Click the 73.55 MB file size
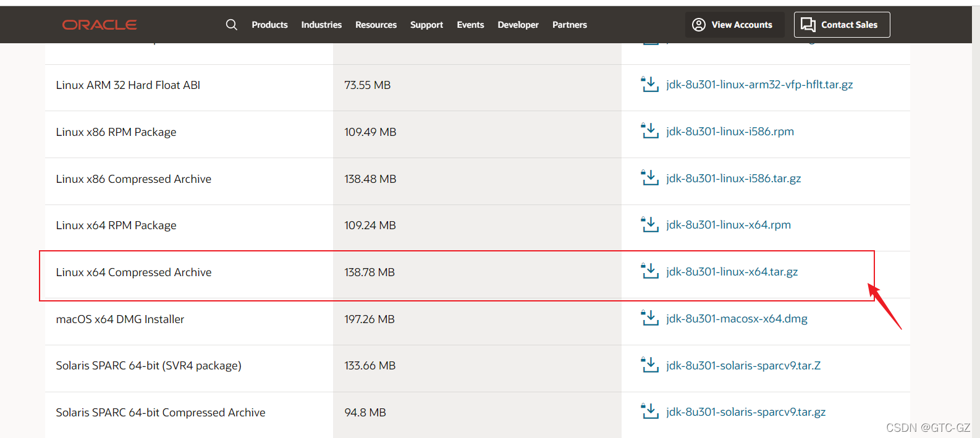980x438 pixels. pyautogui.click(x=367, y=85)
